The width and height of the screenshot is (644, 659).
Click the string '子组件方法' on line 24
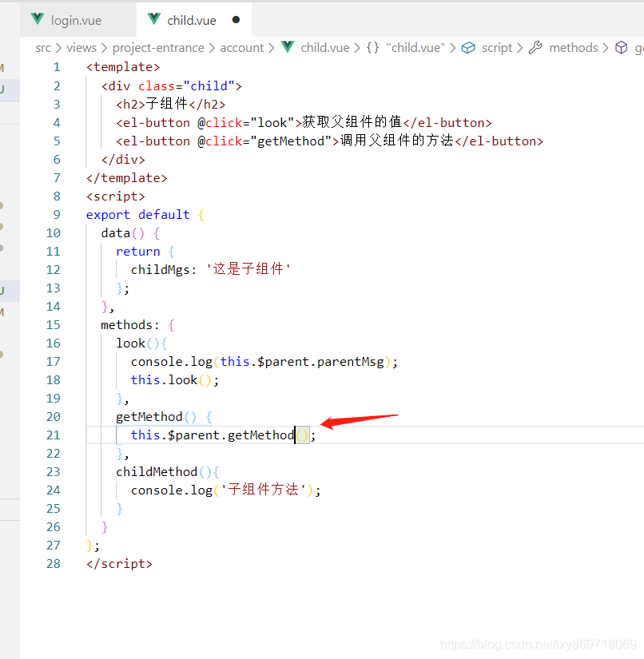(264, 490)
